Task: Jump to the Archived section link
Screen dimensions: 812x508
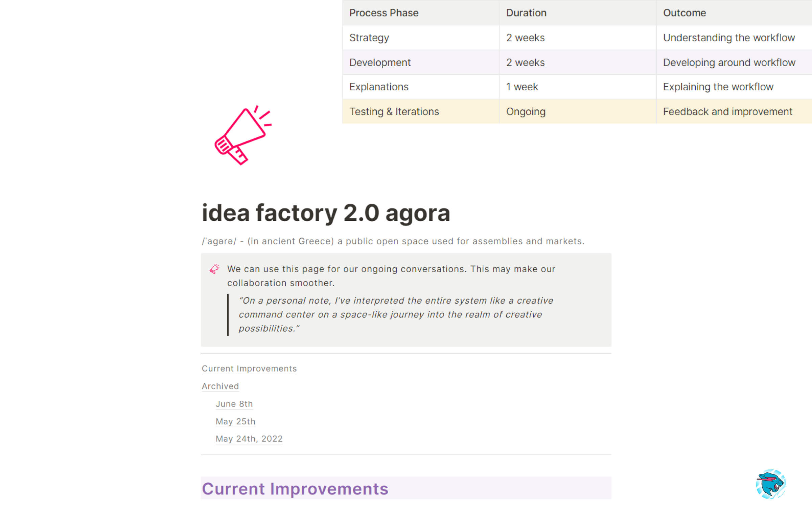Action: coord(220,386)
